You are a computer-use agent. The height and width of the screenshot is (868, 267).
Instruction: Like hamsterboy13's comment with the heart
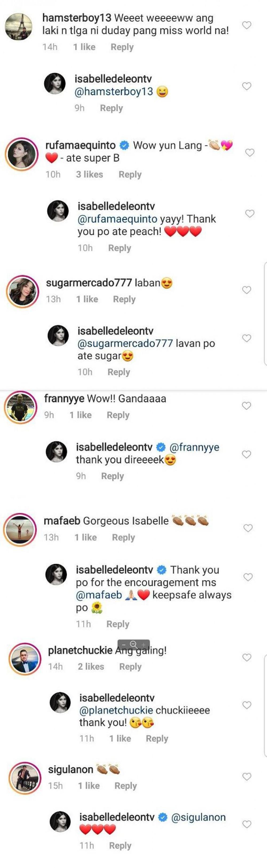[x=247, y=25]
